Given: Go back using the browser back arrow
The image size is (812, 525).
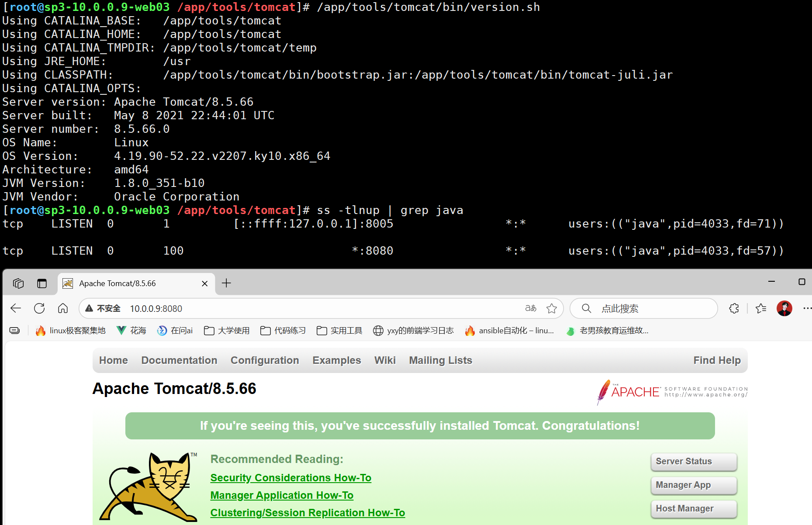Looking at the screenshot, I should click(16, 308).
